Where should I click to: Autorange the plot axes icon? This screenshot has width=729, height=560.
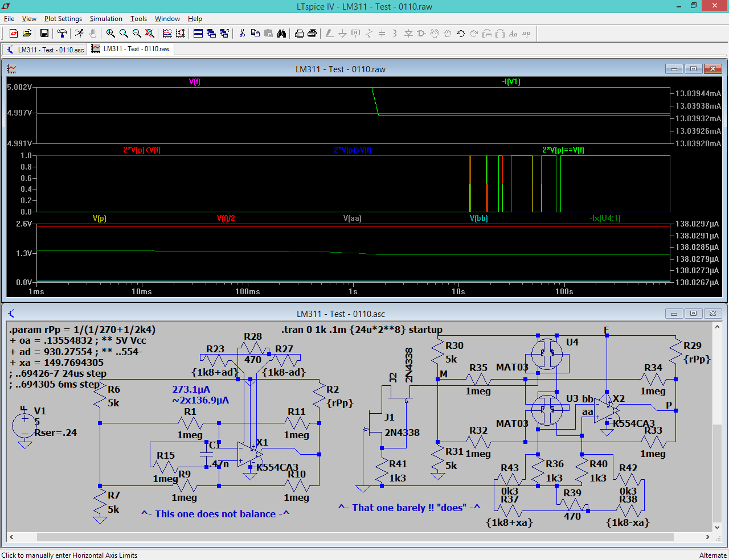click(181, 34)
